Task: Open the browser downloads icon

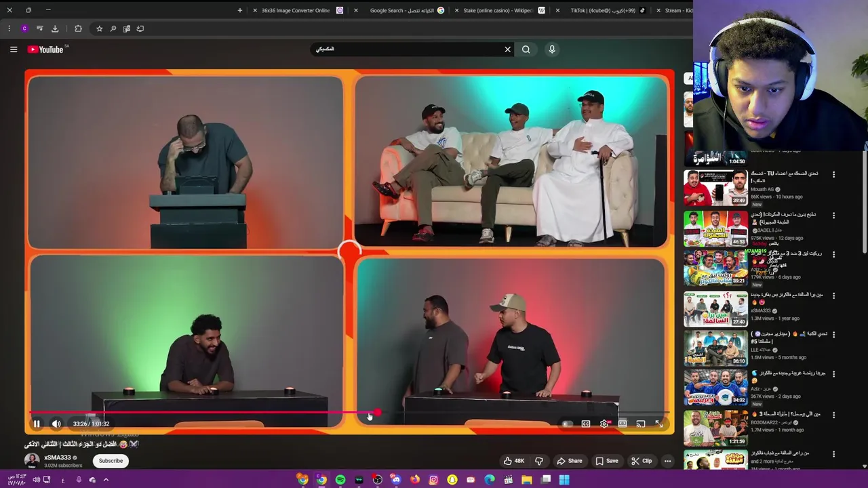Action: 55,28
